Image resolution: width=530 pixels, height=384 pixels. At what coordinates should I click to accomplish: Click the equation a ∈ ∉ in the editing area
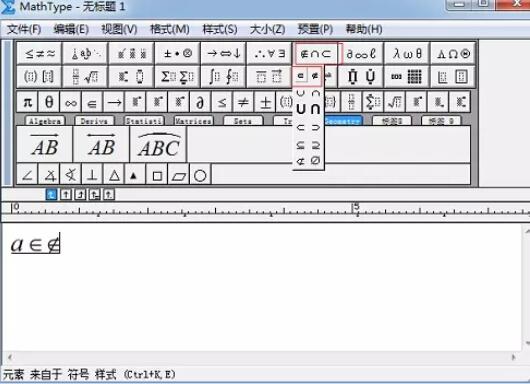(35, 243)
